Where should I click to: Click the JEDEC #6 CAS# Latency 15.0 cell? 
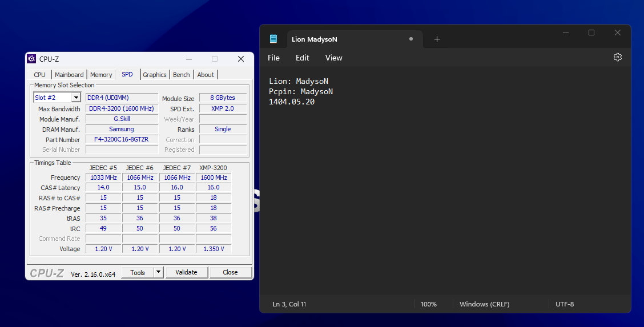[x=140, y=187]
